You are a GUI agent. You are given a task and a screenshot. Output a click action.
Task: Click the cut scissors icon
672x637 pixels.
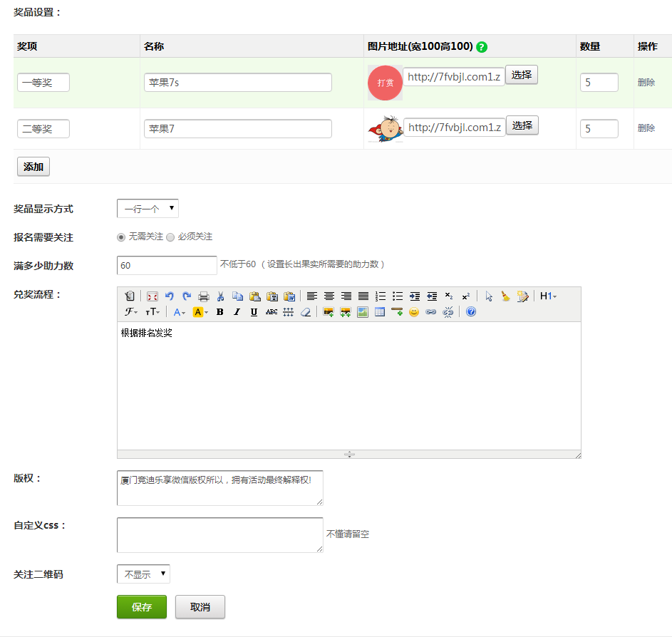(x=221, y=296)
